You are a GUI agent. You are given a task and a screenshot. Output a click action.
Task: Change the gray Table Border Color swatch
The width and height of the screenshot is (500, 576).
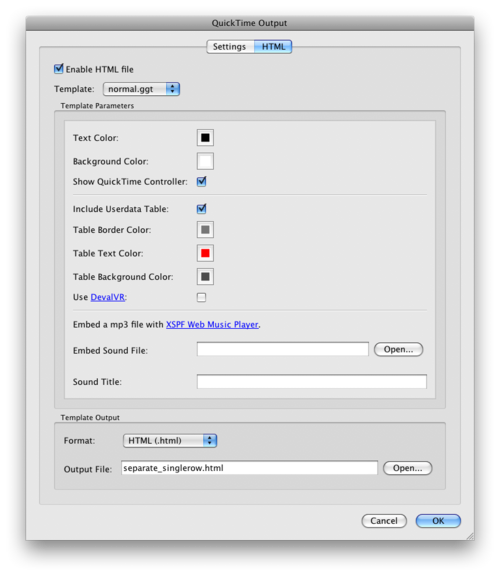(205, 230)
